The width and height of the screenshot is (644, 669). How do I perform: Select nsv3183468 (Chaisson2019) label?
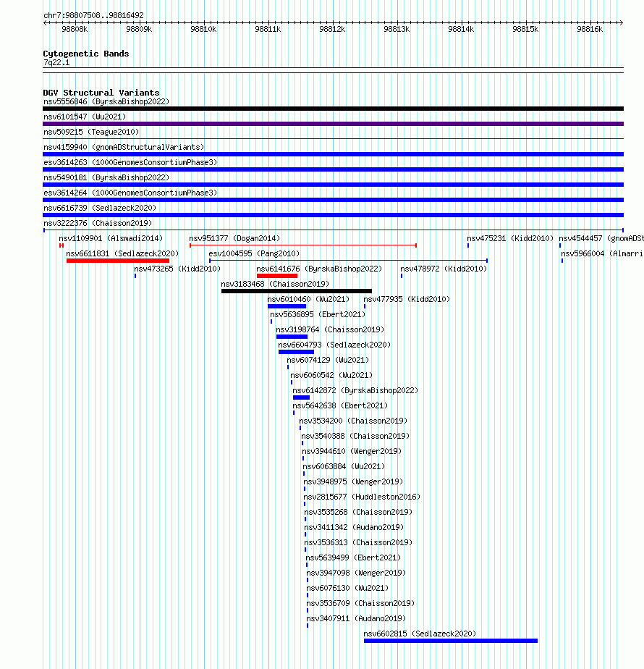point(275,284)
